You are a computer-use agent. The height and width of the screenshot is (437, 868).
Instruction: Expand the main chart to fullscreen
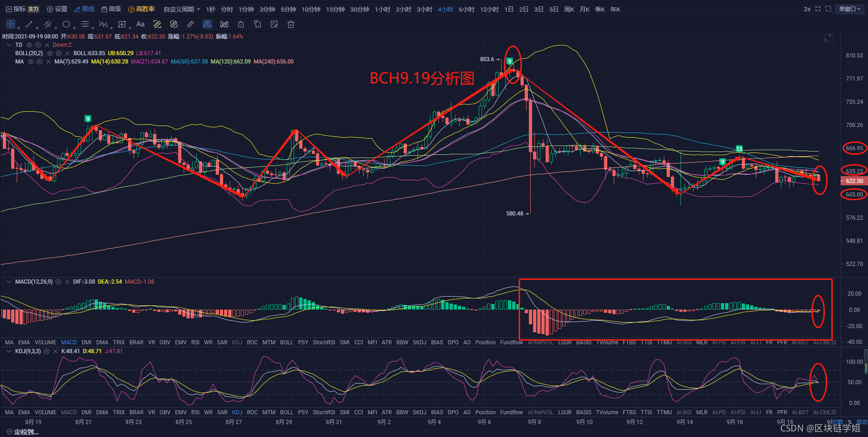pyautogui.click(x=828, y=38)
